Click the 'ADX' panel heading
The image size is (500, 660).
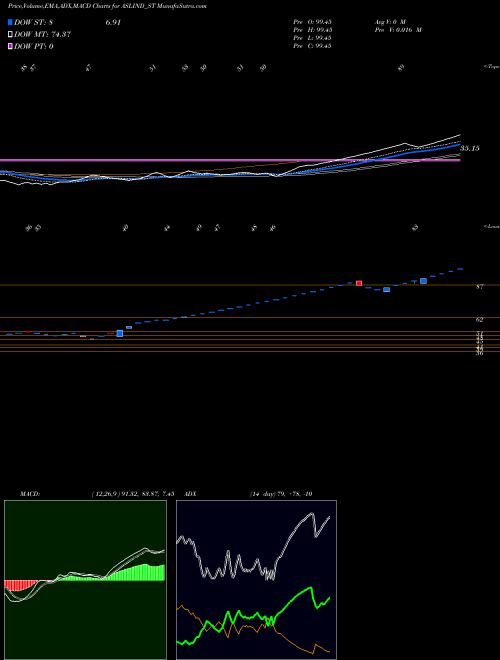(x=190, y=494)
